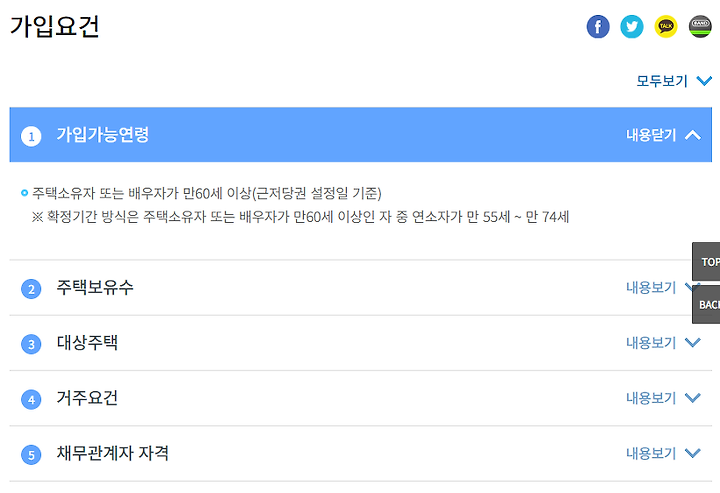
Task: Expand 대상주택 section chevron
Action: (693, 342)
